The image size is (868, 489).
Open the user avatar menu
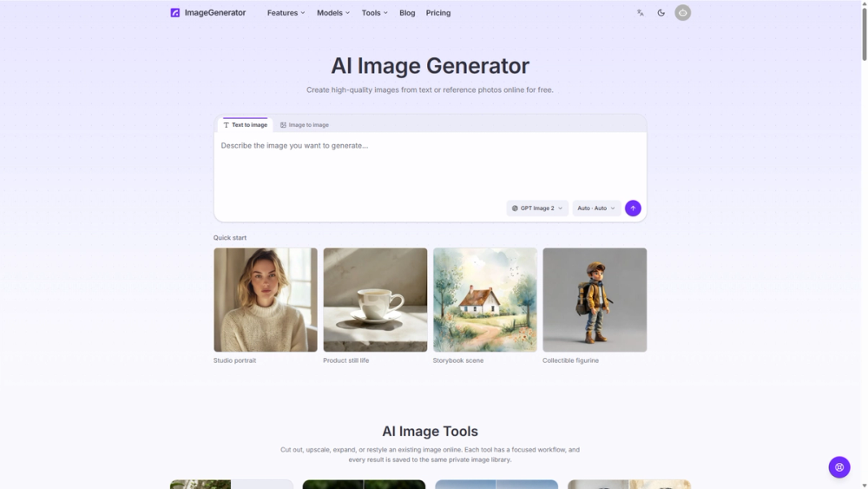point(682,13)
